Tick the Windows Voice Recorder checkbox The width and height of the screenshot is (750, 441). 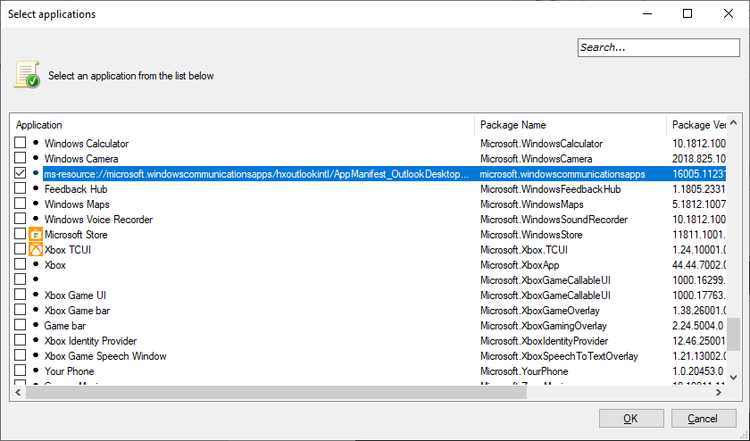(x=21, y=220)
